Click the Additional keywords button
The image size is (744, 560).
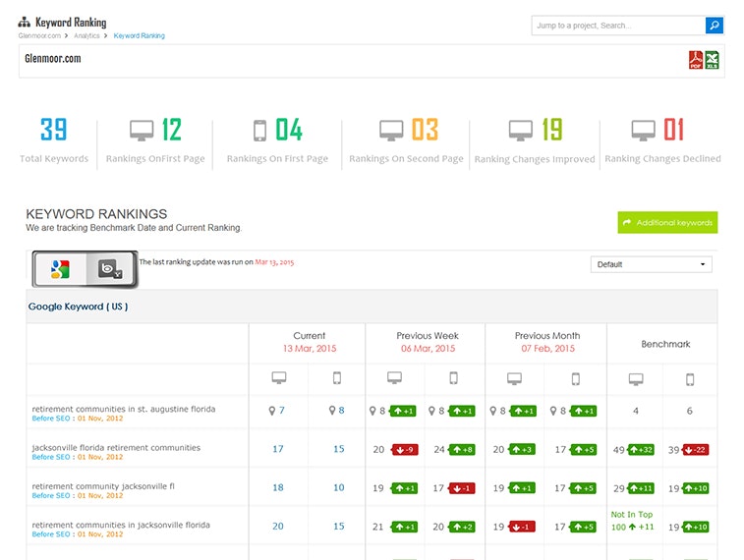pos(667,222)
